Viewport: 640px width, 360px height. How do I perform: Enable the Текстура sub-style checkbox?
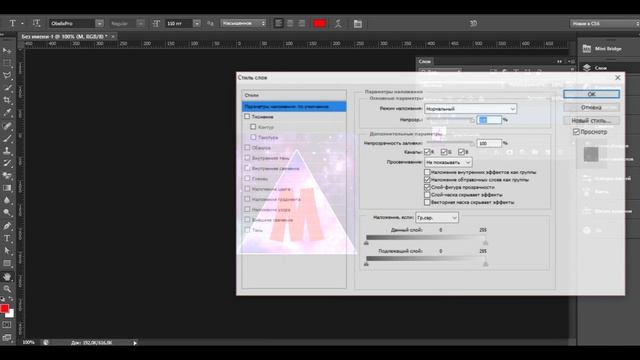click(253, 137)
